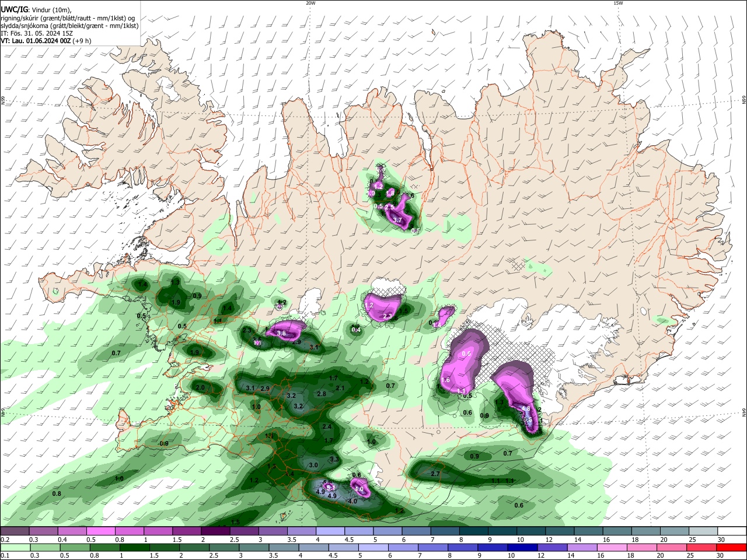This screenshot has width=747, height=560.
Task: Click the '20W' longitude label
Action: click(x=310, y=3)
